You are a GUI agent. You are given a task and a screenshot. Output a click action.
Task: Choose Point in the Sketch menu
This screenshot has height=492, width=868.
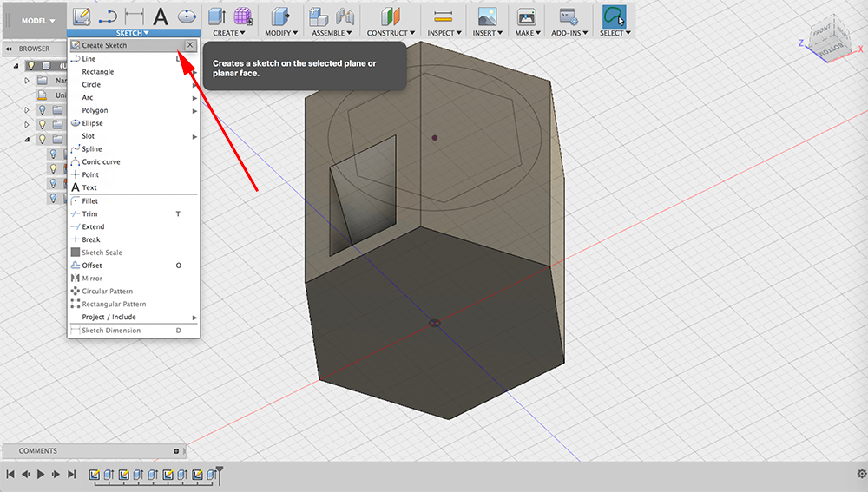[x=134, y=175]
